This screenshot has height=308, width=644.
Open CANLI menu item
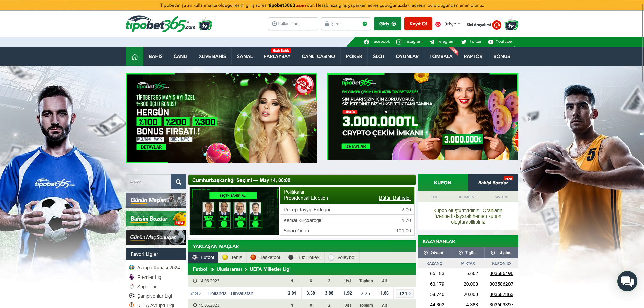(x=180, y=56)
